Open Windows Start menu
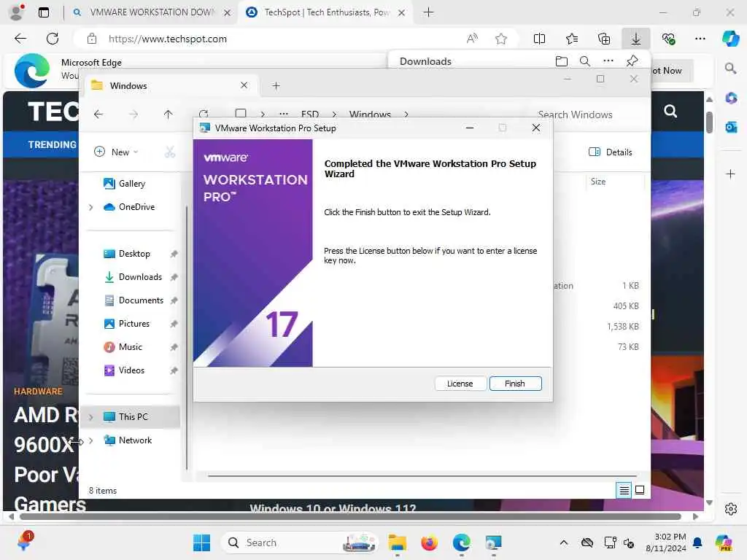 pos(201,542)
